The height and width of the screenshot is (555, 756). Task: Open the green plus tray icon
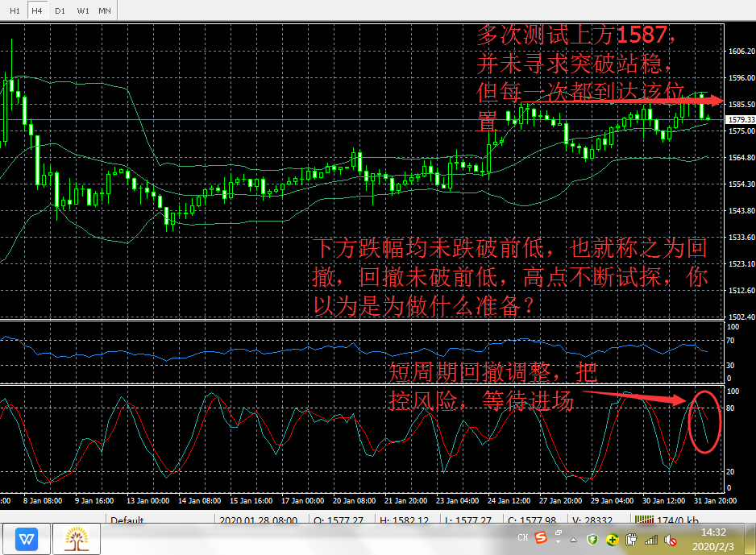click(612, 540)
